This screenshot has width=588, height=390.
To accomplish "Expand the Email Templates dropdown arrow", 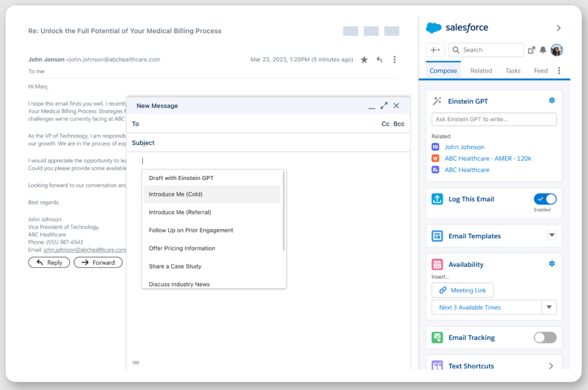I will 551,236.
